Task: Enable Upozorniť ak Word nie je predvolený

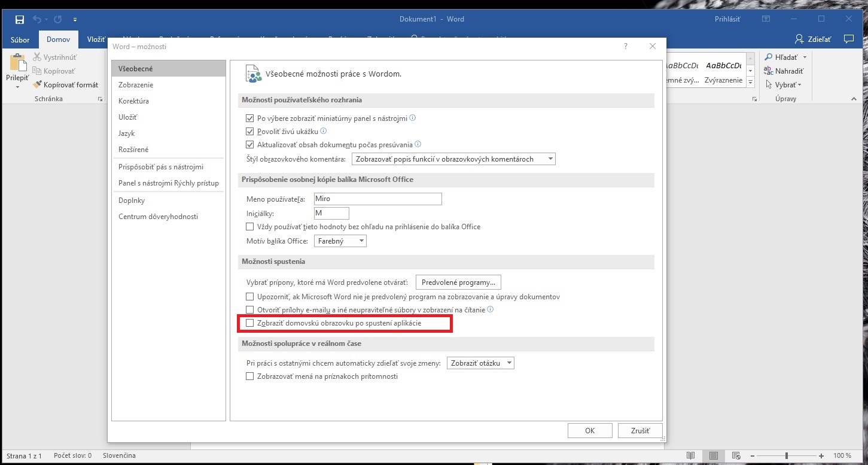Action: click(250, 297)
